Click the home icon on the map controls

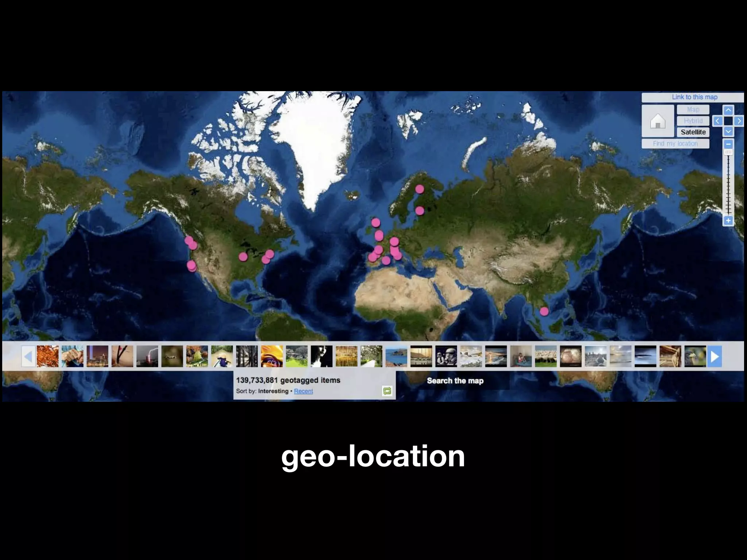point(658,121)
